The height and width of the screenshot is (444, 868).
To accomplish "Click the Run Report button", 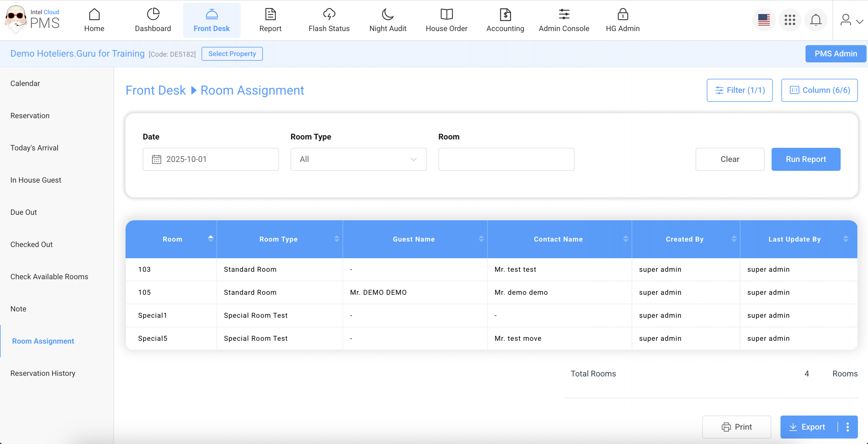I will point(805,159).
